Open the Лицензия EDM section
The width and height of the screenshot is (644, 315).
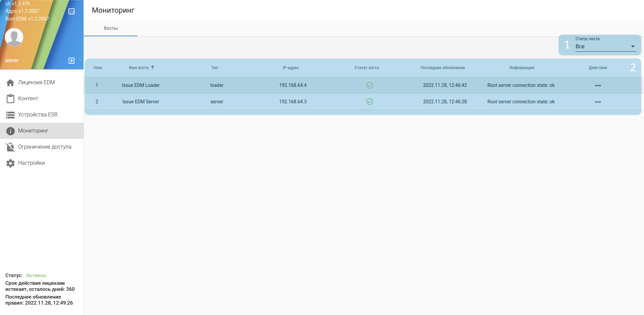pos(42,83)
